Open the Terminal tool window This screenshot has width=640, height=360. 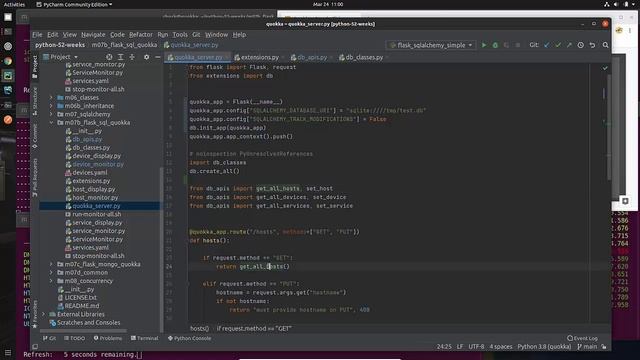(x=144, y=338)
